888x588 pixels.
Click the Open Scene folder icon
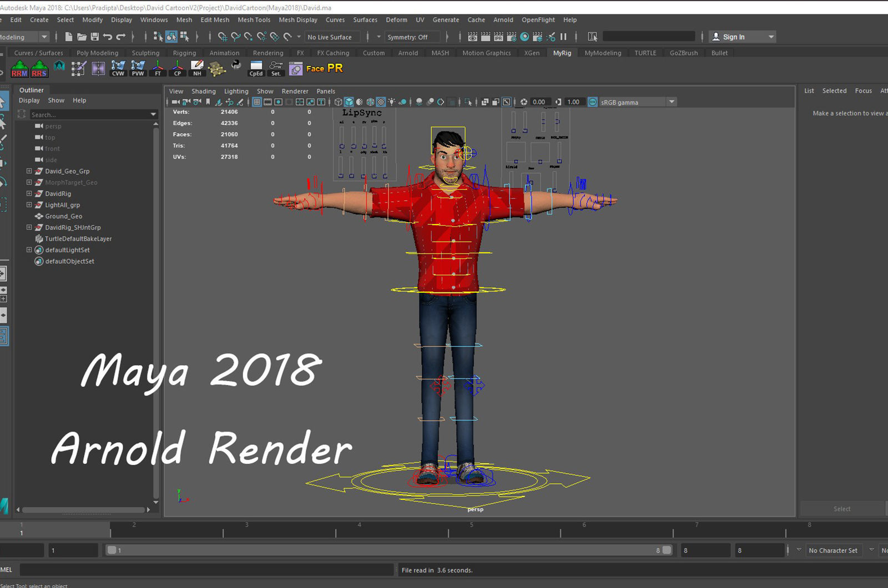pyautogui.click(x=82, y=37)
